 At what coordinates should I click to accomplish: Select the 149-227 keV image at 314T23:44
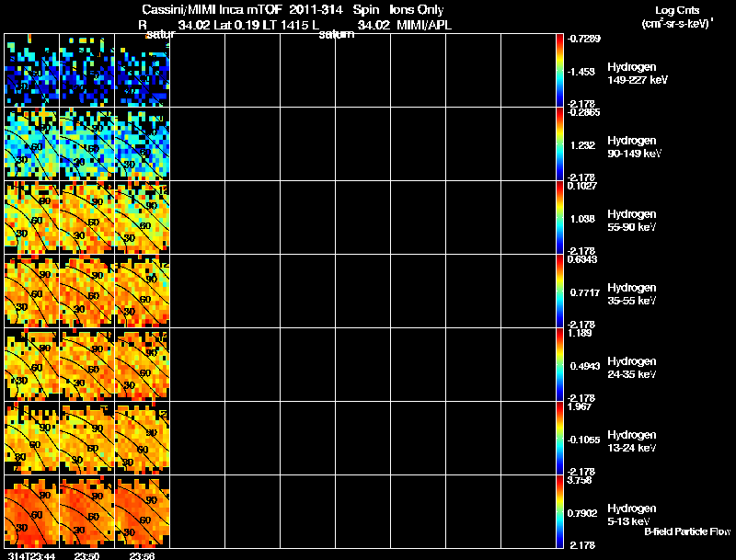tap(32, 71)
